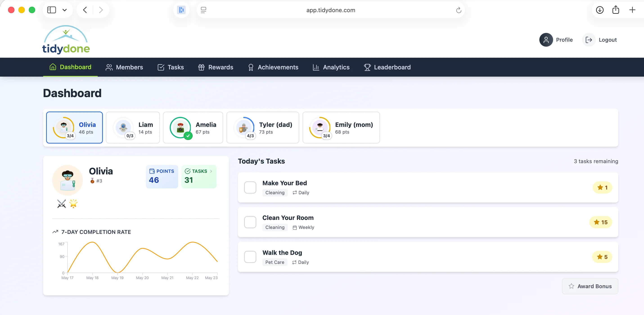This screenshot has height=315, width=644.
Task: Go forward with the browser forward arrow
Action: pos(101,10)
